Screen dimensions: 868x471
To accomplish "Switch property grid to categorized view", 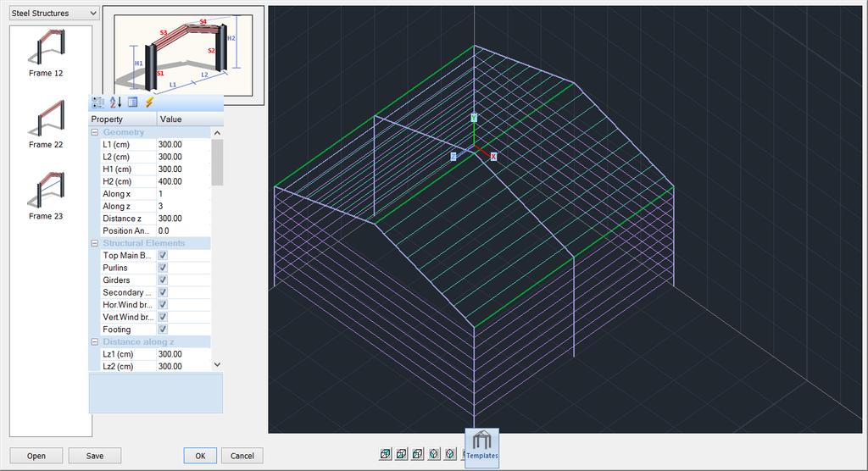I will tap(98, 102).
